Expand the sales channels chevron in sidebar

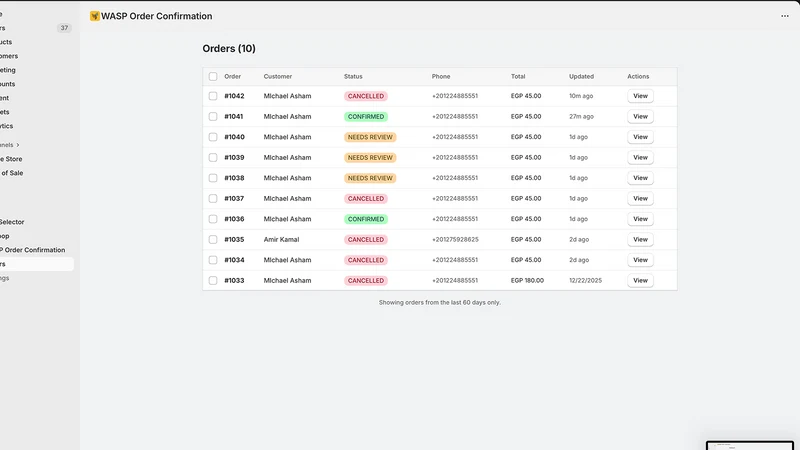(18, 145)
